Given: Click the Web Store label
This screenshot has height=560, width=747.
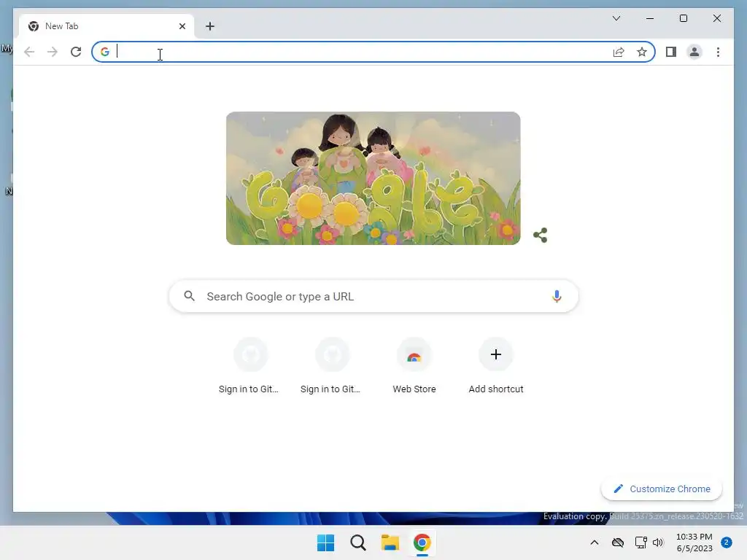Looking at the screenshot, I should (x=414, y=389).
